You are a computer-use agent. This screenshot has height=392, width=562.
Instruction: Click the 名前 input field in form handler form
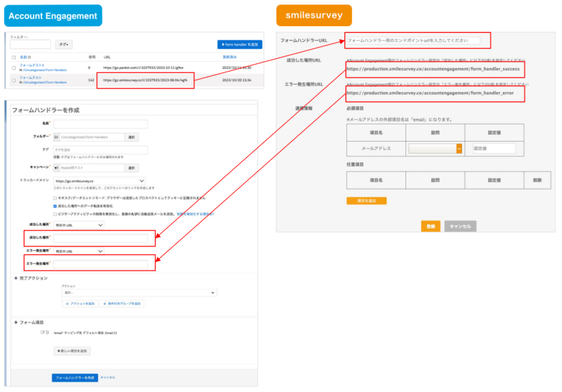(x=100, y=124)
